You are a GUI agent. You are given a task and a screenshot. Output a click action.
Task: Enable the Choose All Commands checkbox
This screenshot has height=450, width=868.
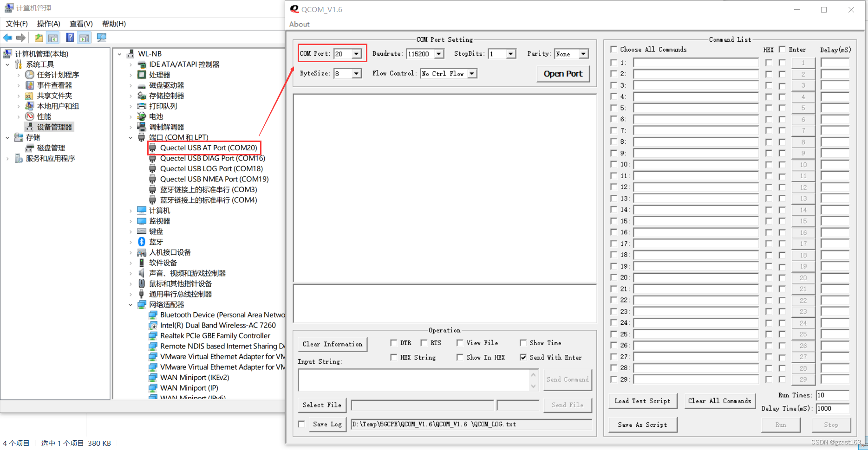pyautogui.click(x=614, y=49)
